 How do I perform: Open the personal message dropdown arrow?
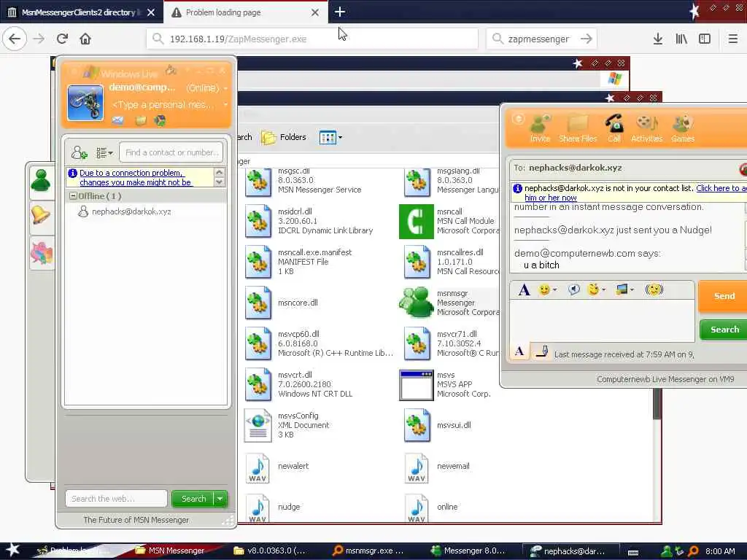(x=225, y=104)
